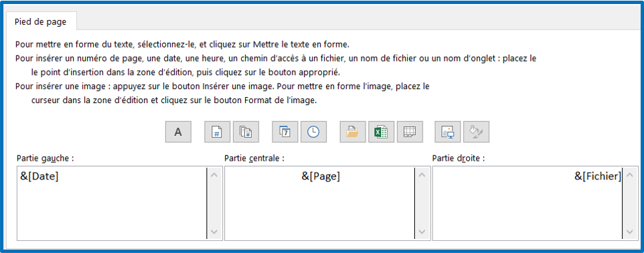Insert total number of pages icon
Screen dimensions: 644x253
point(246,132)
